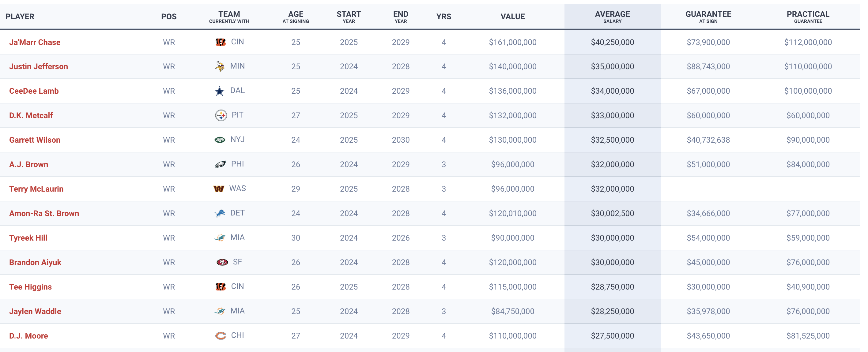868x352 pixels.
Task: Click the MIA team link for Jaylen Waddle
Action: [x=237, y=311]
